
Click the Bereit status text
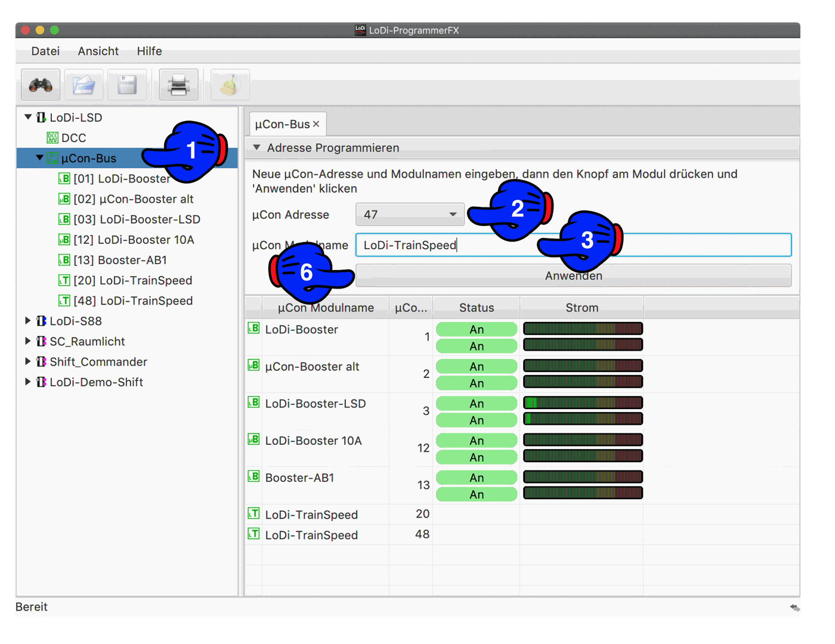tap(32, 607)
